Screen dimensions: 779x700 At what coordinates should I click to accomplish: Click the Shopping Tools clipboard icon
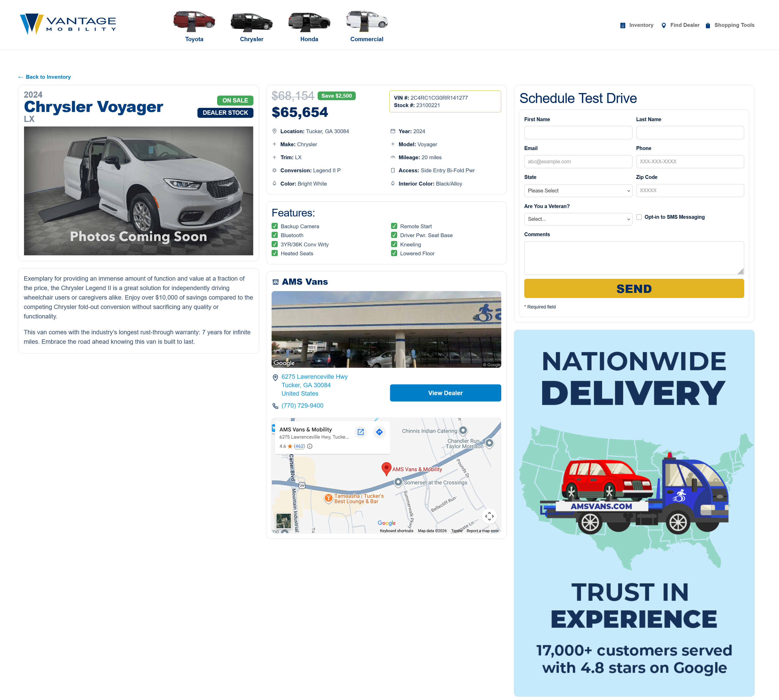click(x=708, y=25)
